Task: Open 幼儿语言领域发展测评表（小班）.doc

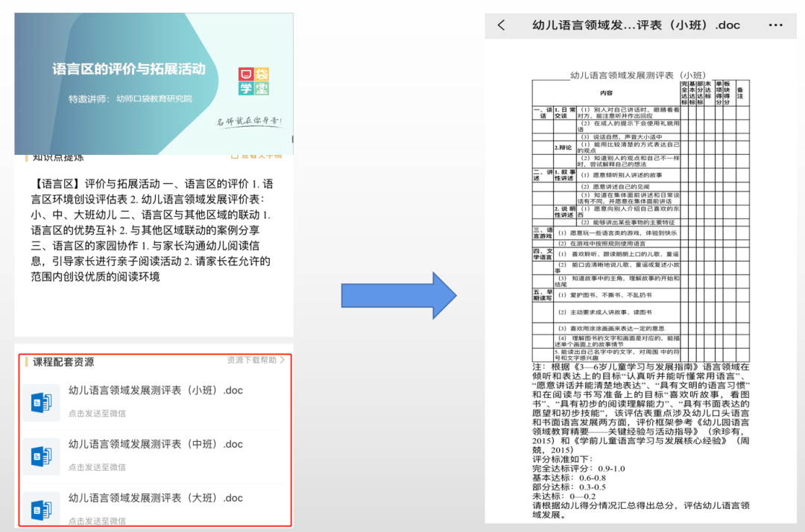Action: tap(156, 390)
